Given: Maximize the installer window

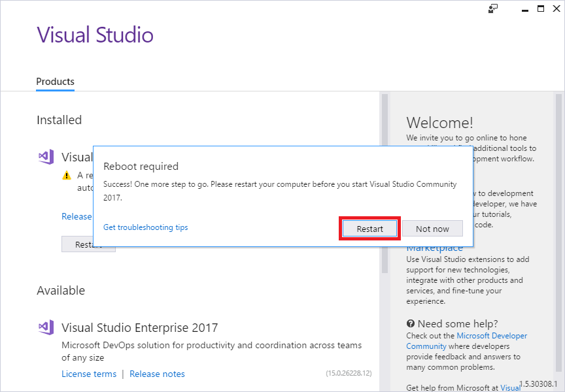Looking at the screenshot, I should click(x=541, y=8).
